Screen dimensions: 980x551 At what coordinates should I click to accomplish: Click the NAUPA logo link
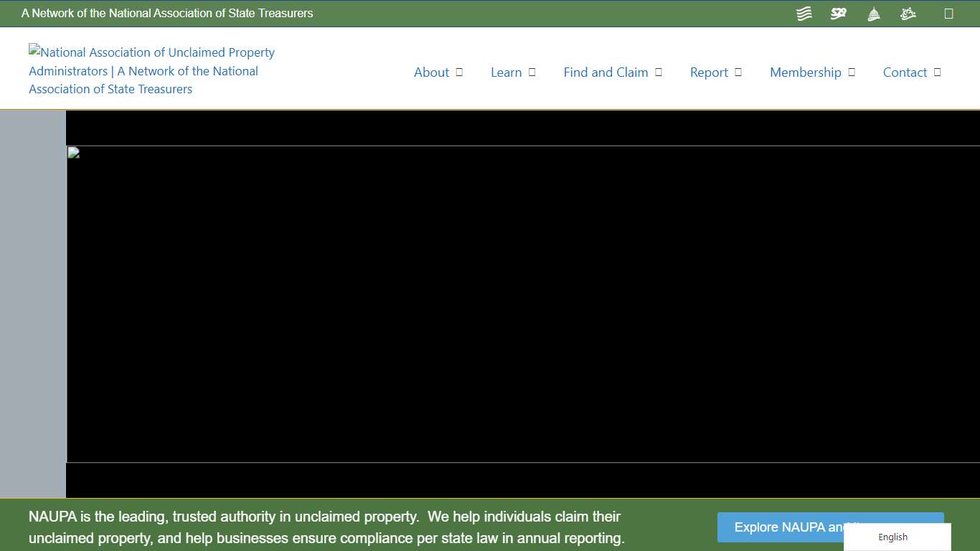click(151, 70)
